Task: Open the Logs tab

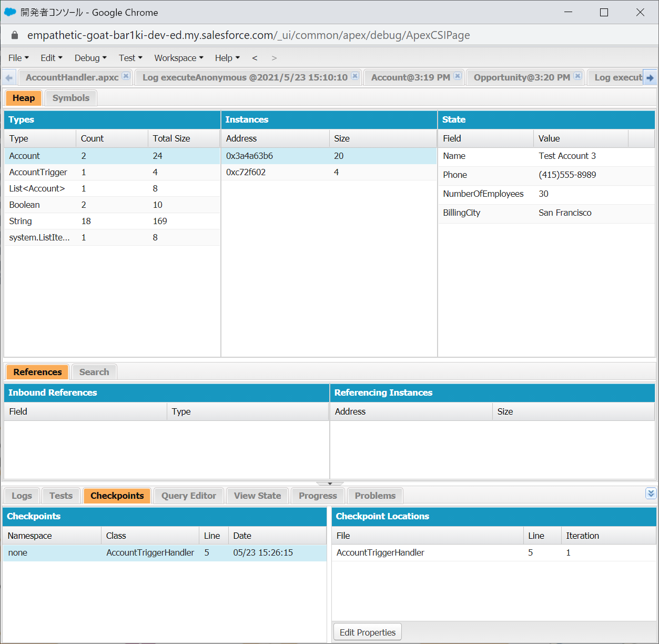Action: tap(22, 496)
